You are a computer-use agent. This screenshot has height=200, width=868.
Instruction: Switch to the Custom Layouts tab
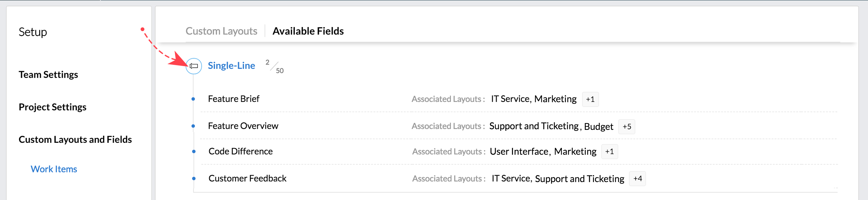click(x=221, y=31)
